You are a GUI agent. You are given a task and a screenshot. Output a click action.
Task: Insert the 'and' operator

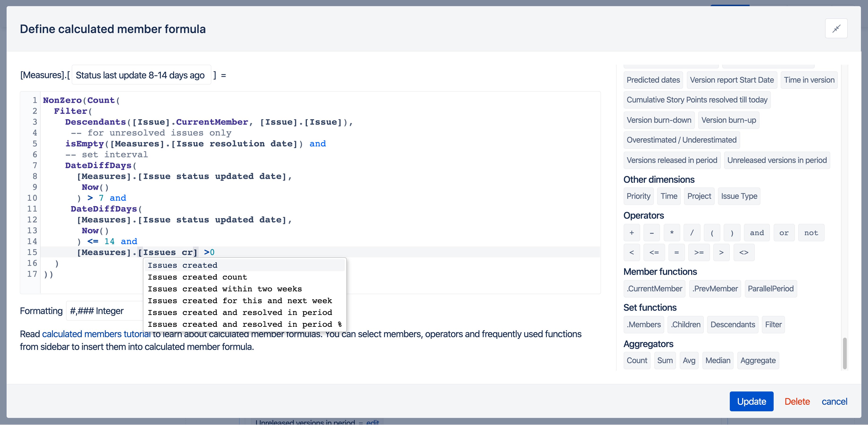757,233
